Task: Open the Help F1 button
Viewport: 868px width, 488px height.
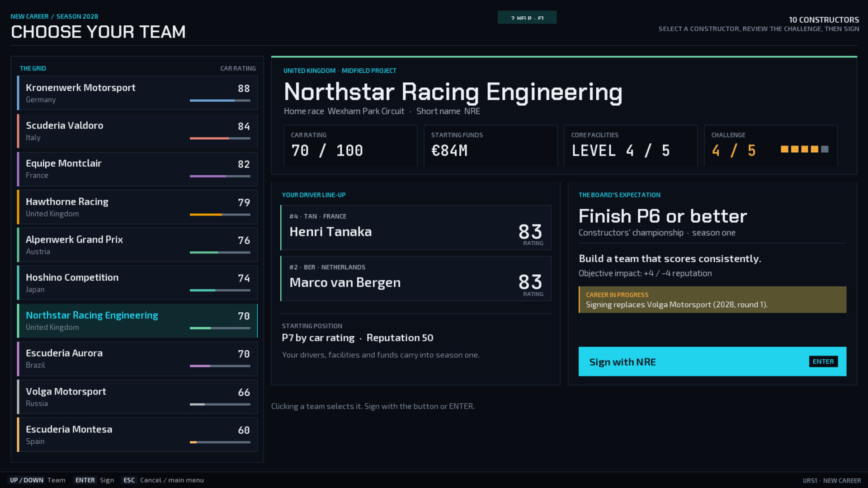Action: tap(527, 17)
